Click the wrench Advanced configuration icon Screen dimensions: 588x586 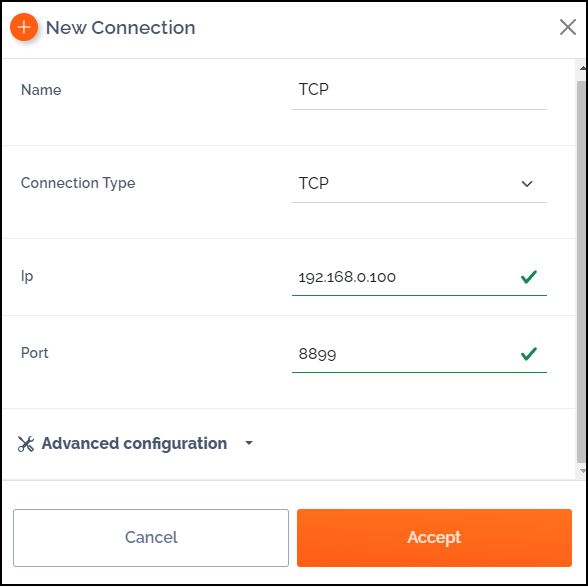(26, 444)
